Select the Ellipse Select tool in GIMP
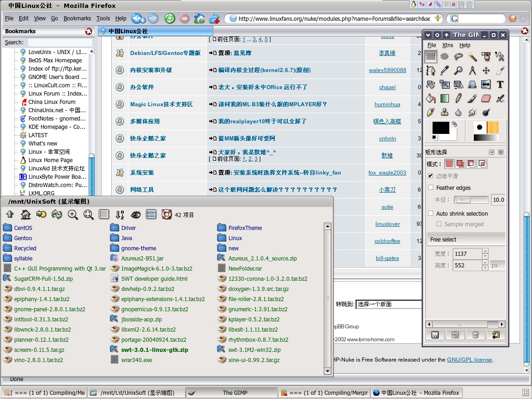Viewport: 532px width, 399px height. 444,56
